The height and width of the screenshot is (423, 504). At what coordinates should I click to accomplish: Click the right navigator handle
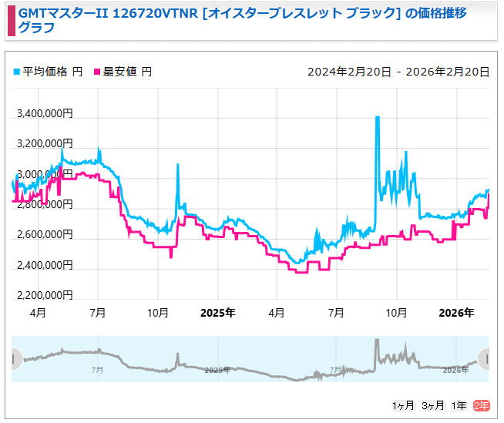pos(485,358)
